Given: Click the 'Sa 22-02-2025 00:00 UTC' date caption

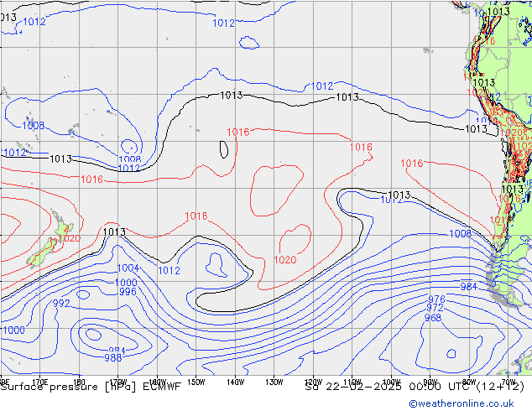Looking at the screenshot, I should click(x=415, y=387).
